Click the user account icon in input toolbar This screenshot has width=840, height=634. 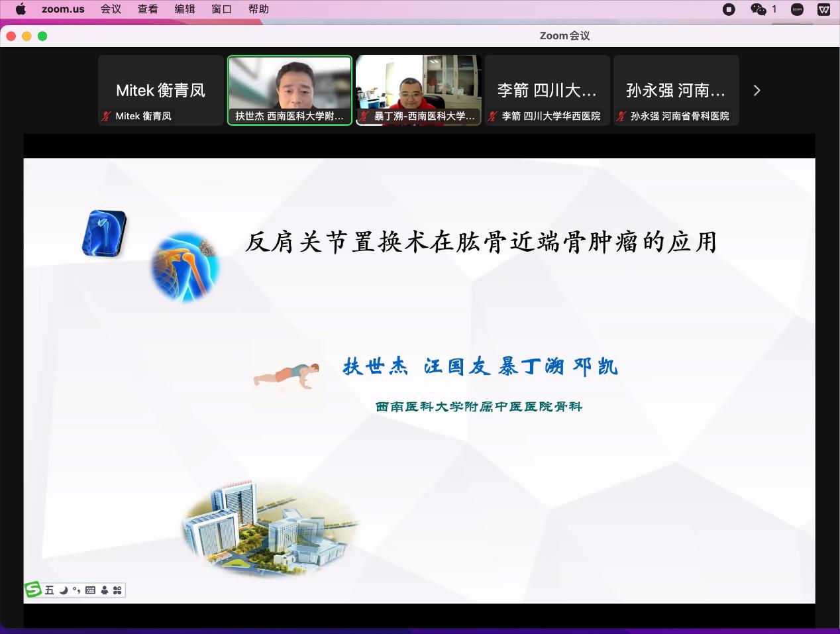104,590
